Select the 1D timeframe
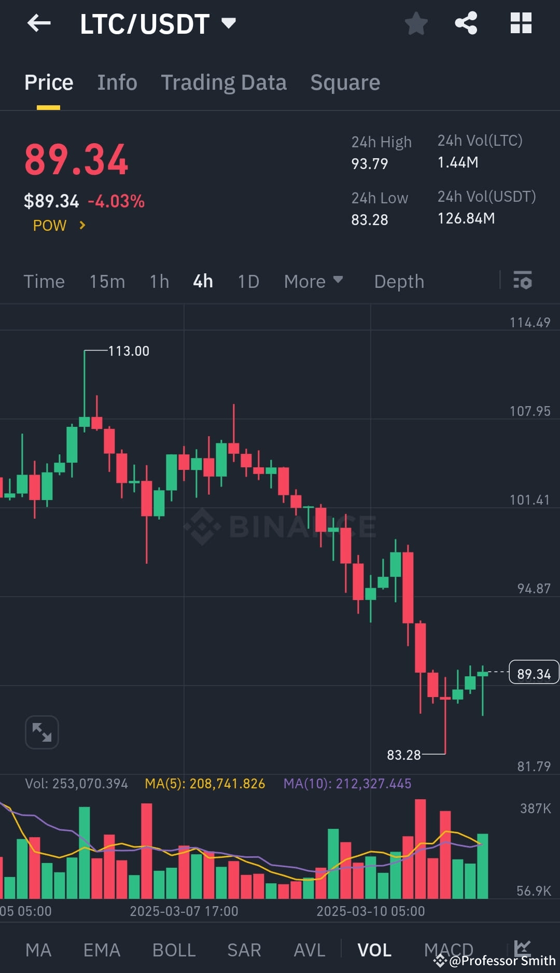Image resolution: width=560 pixels, height=973 pixels. [248, 281]
